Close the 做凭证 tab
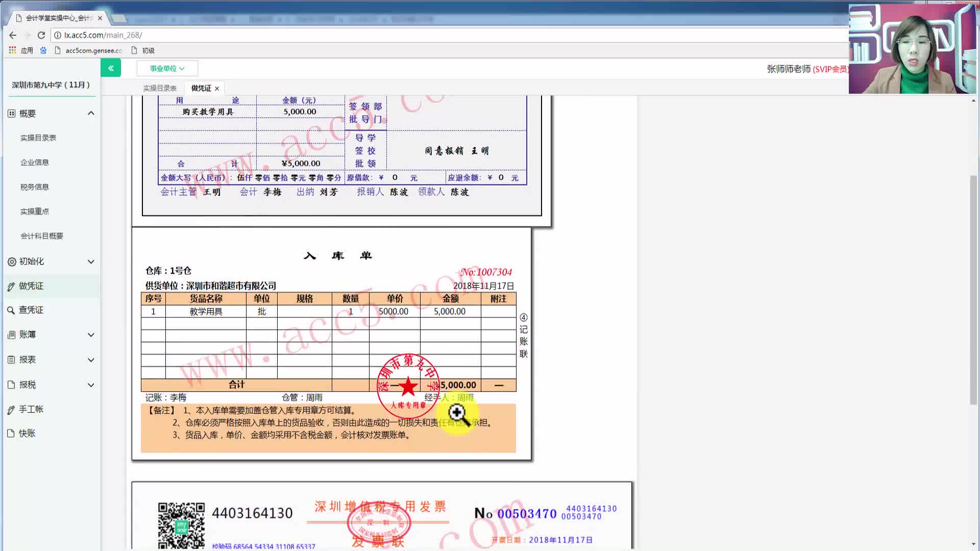The width and height of the screenshot is (980, 551). click(x=217, y=89)
